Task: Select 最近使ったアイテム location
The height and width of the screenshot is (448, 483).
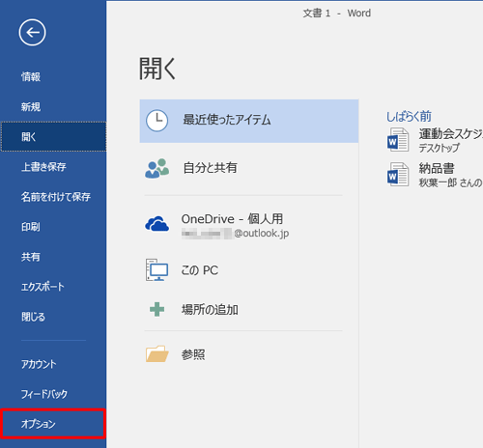Action: (x=249, y=121)
